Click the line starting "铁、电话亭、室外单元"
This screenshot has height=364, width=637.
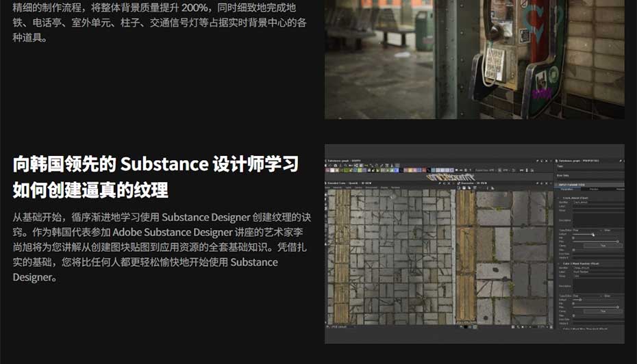click(x=159, y=23)
